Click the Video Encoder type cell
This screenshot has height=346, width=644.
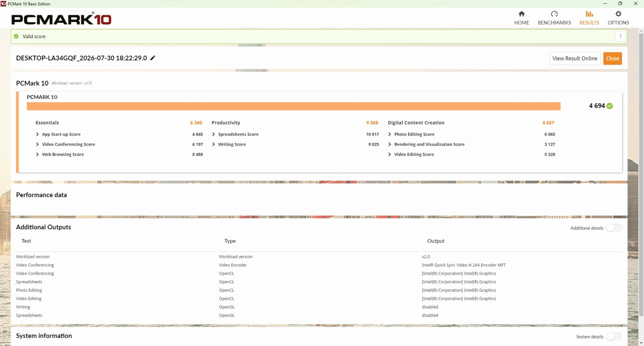point(233,265)
